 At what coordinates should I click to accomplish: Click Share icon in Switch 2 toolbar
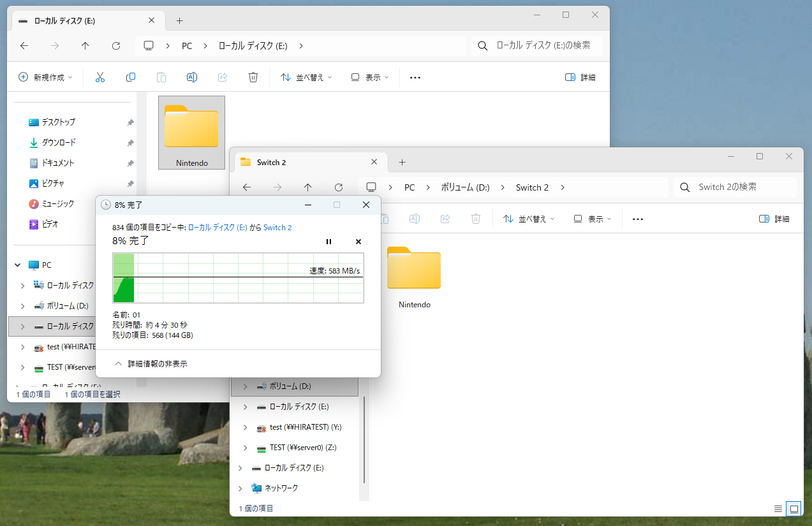point(445,219)
